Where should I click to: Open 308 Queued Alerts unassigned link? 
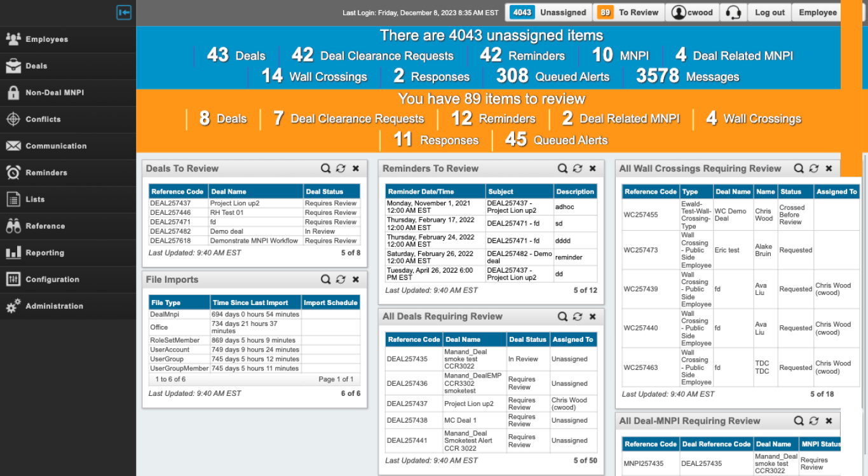pos(552,76)
